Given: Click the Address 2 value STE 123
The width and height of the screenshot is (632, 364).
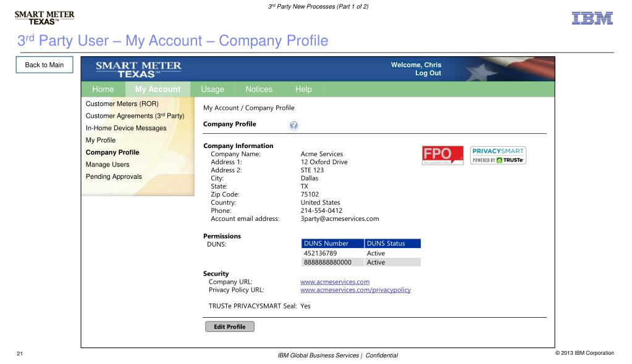Looking at the screenshot, I should point(312,170).
